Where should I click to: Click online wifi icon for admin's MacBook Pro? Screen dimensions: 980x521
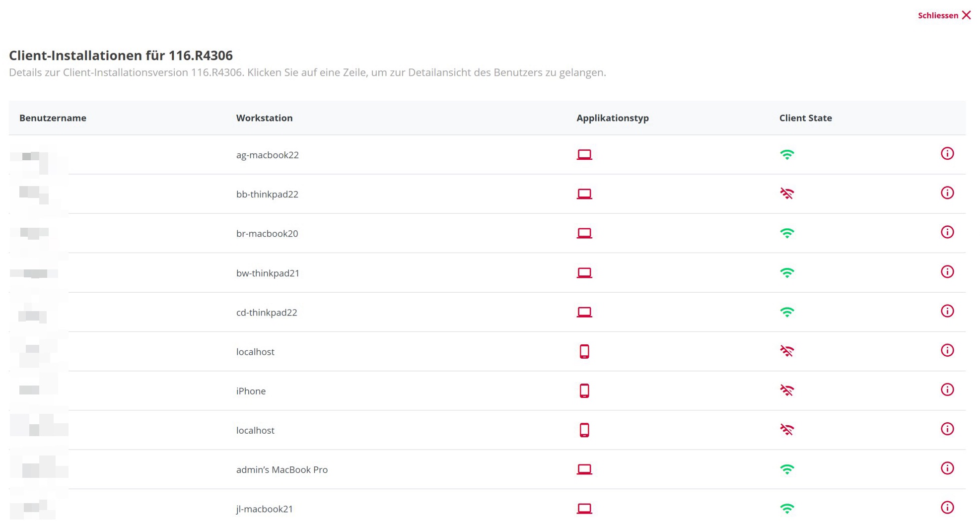tap(787, 469)
